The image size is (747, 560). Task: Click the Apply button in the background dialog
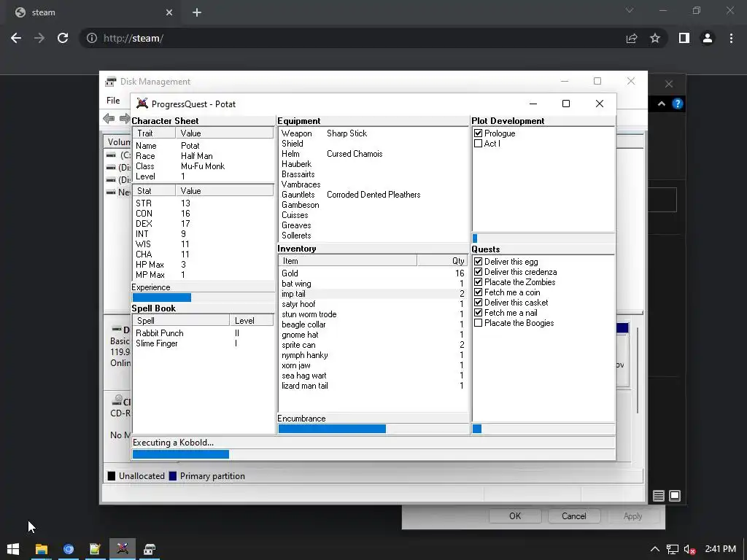[633, 516]
